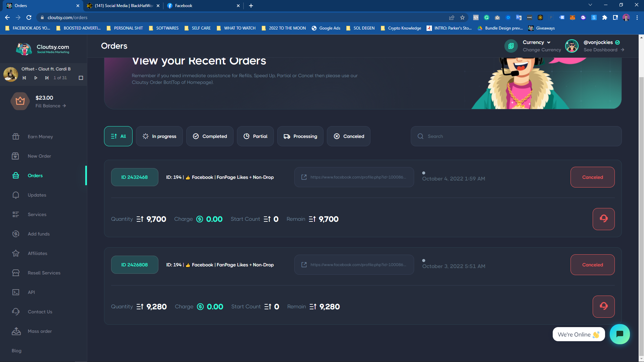Open the Giveaways bookmark
The width and height of the screenshot is (644, 362).
coord(542,28)
